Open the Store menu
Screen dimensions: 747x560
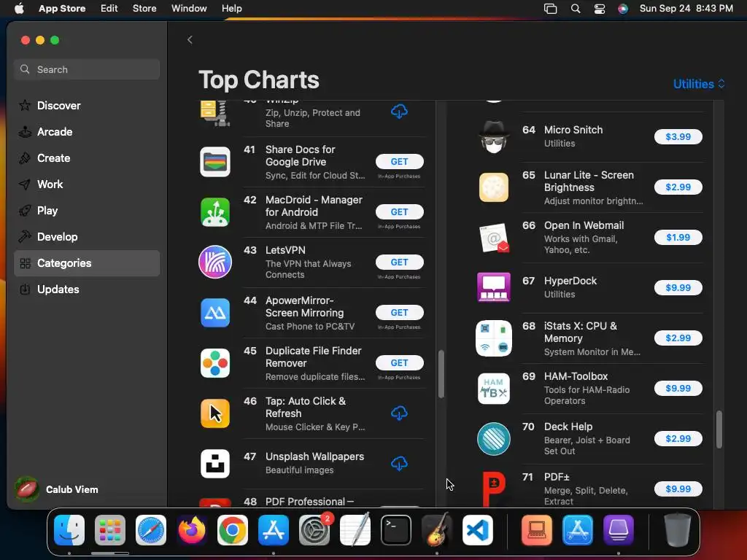coord(144,9)
